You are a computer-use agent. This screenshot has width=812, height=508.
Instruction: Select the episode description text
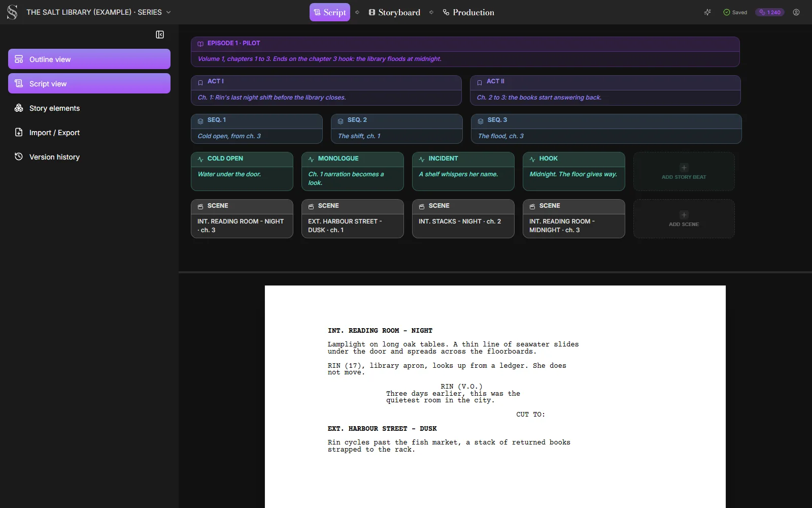click(x=320, y=59)
